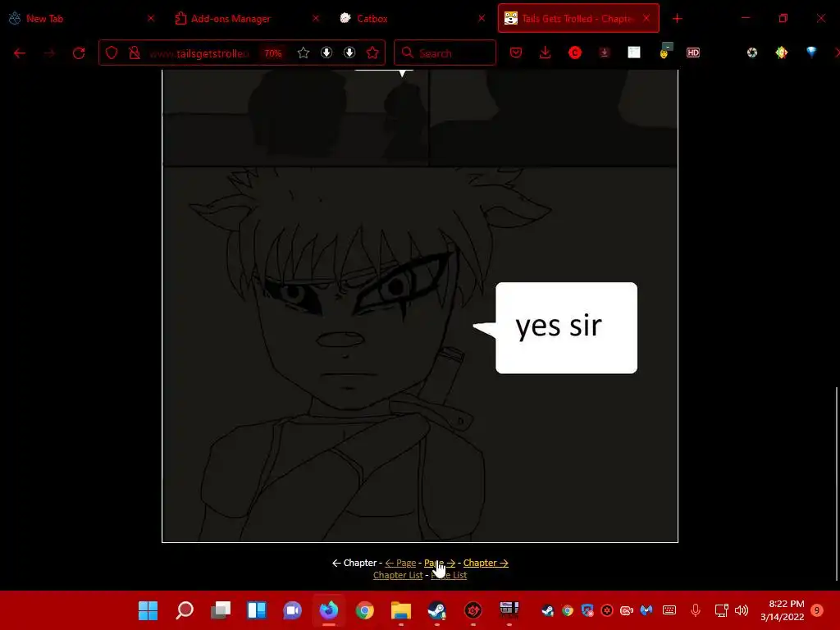Bookmark this page with the outline star
The image size is (840, 630).
(304, 52)
